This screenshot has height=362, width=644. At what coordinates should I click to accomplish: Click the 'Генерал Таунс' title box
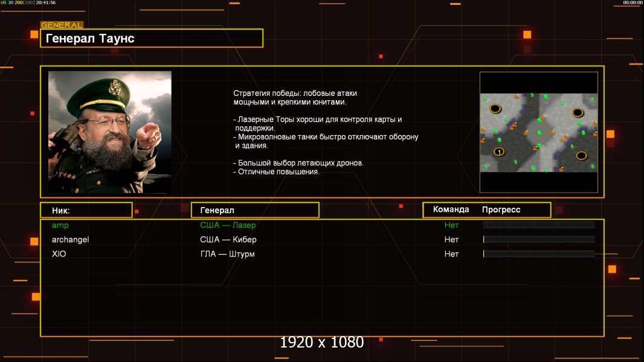[x=152, y=38]
